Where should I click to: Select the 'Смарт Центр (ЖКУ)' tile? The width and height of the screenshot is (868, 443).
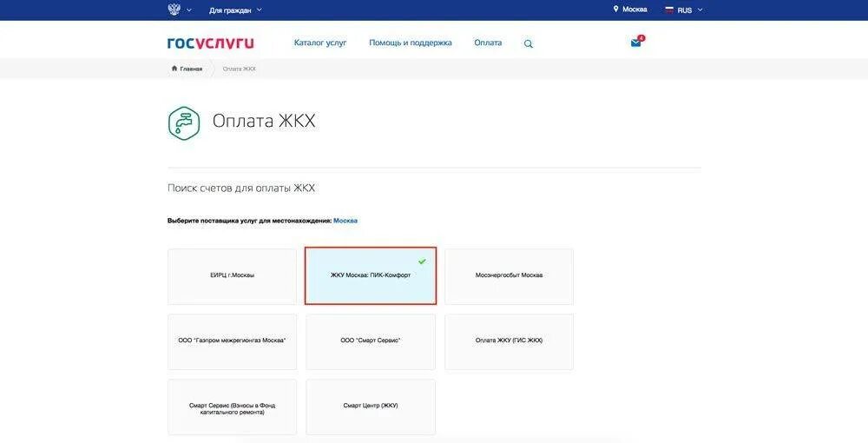coord(371,407)
